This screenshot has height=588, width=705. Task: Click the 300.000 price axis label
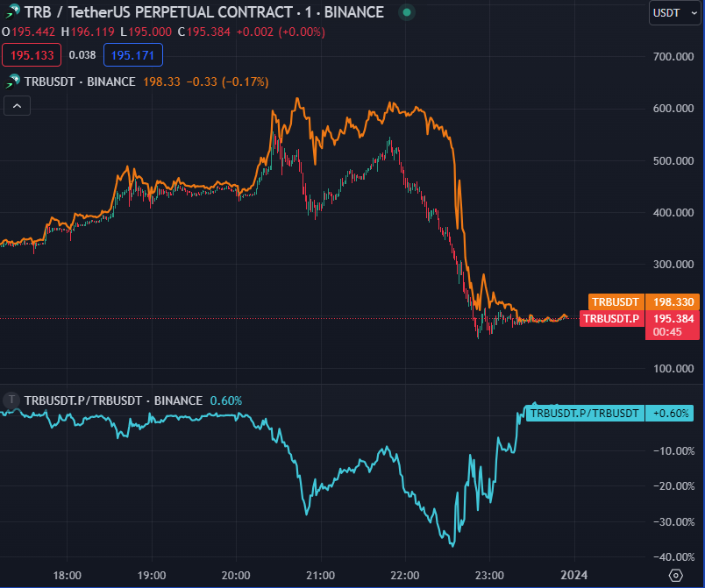coord(673,264)
